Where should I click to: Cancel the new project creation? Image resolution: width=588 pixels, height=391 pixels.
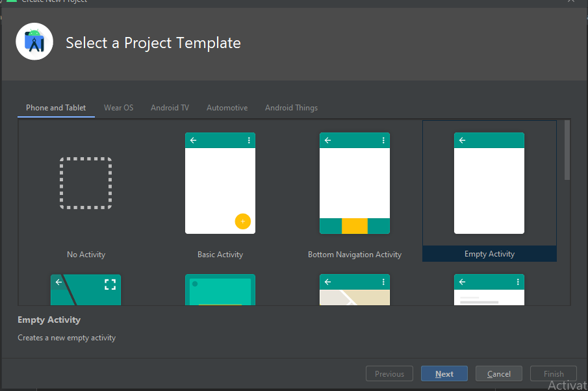(x=498, y=373)
